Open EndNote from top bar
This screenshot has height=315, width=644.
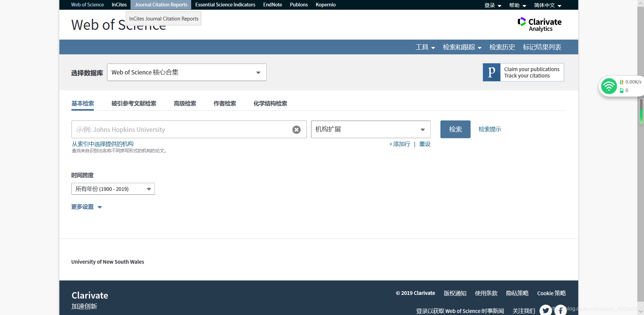coord(272,5)
